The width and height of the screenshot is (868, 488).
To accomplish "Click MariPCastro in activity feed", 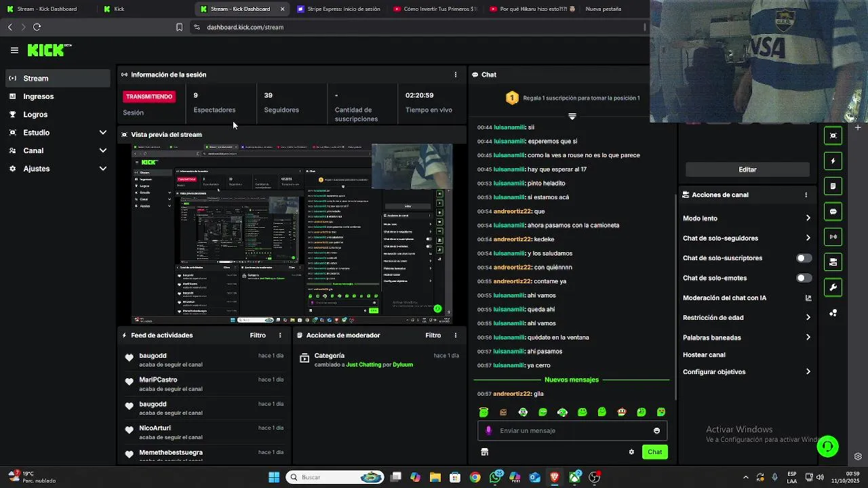I will point(158,380).
